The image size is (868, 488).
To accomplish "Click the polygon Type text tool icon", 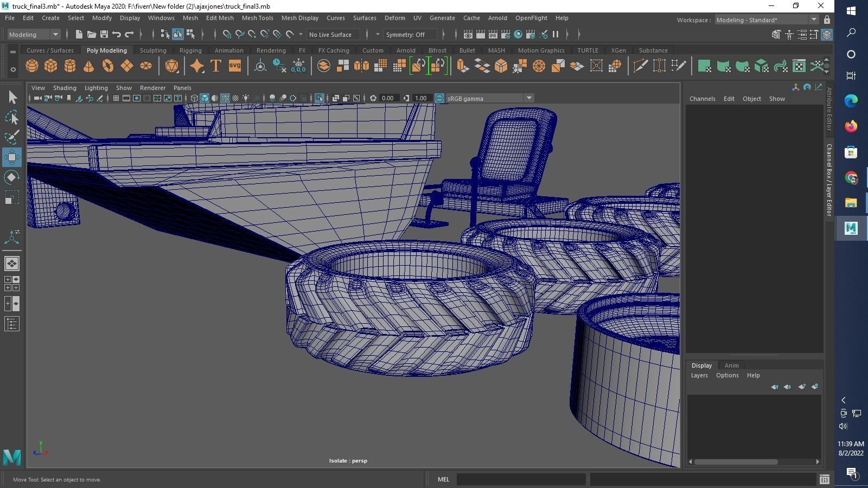I will [x=216, y=66].
